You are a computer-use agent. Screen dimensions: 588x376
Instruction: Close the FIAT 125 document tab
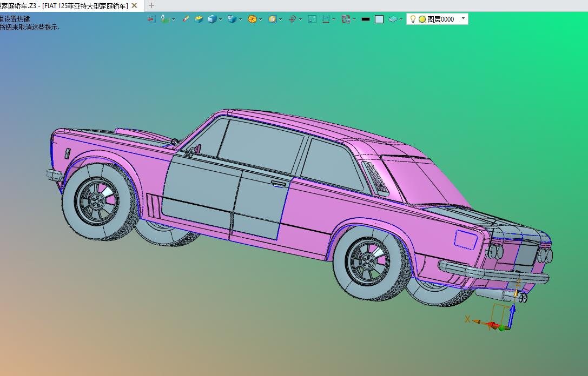[x=134, y=5]
